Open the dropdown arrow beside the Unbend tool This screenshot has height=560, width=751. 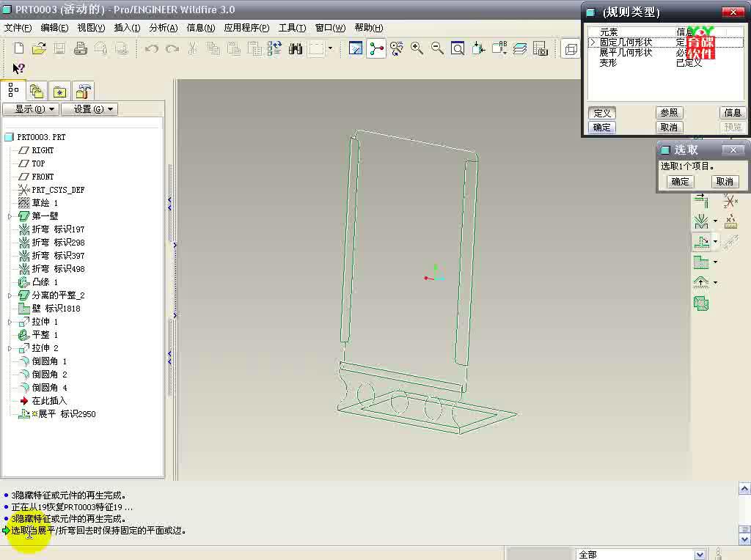715,241
